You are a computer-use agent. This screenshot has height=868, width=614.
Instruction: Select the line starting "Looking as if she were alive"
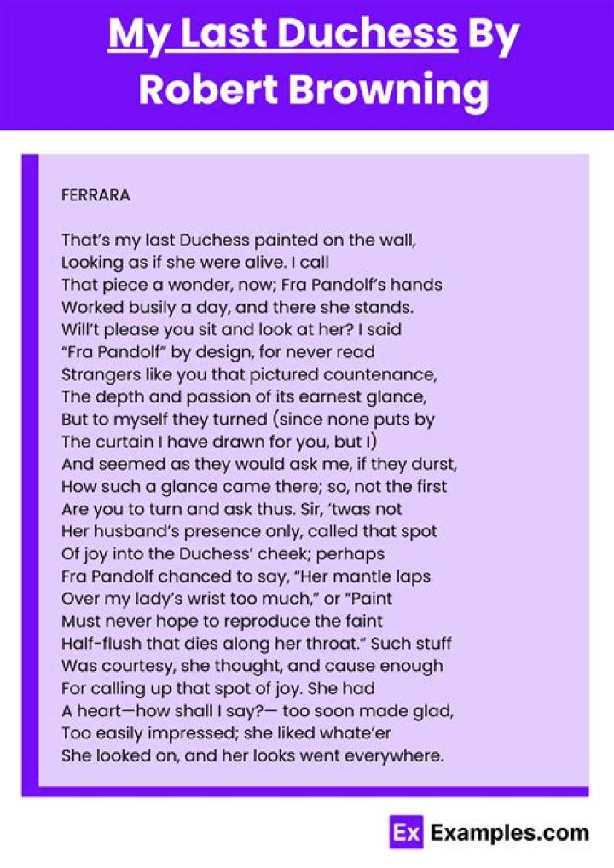click(195, 262)
